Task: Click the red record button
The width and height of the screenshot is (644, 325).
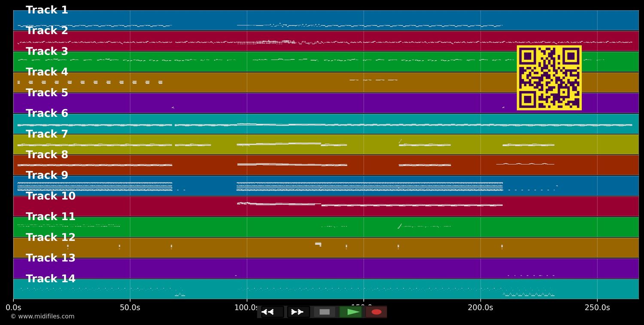Action: [377, 312]
